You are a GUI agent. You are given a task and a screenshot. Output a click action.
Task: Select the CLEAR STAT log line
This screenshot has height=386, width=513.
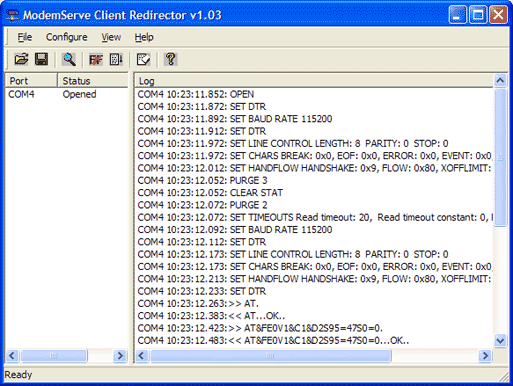pos(210,193)
